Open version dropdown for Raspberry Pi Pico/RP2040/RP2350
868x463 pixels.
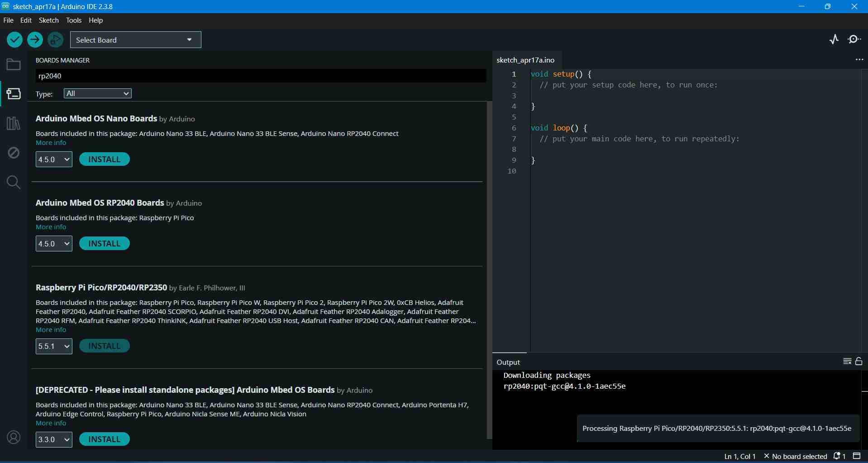coord(54,347)
